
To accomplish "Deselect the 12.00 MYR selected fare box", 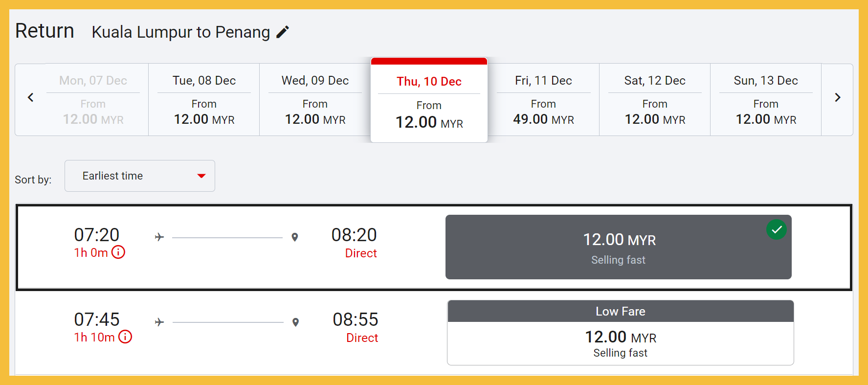I will (x=618, y=247).
